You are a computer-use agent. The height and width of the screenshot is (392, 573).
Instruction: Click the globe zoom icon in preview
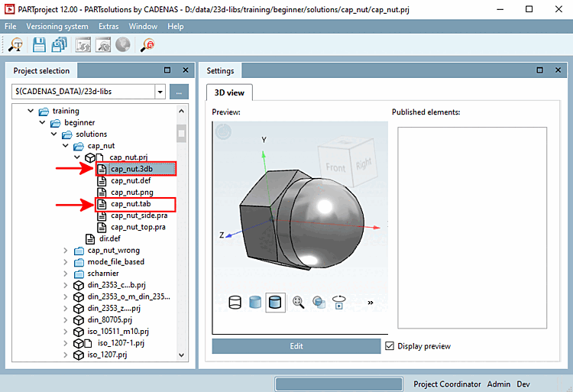[x=319, y=302]
